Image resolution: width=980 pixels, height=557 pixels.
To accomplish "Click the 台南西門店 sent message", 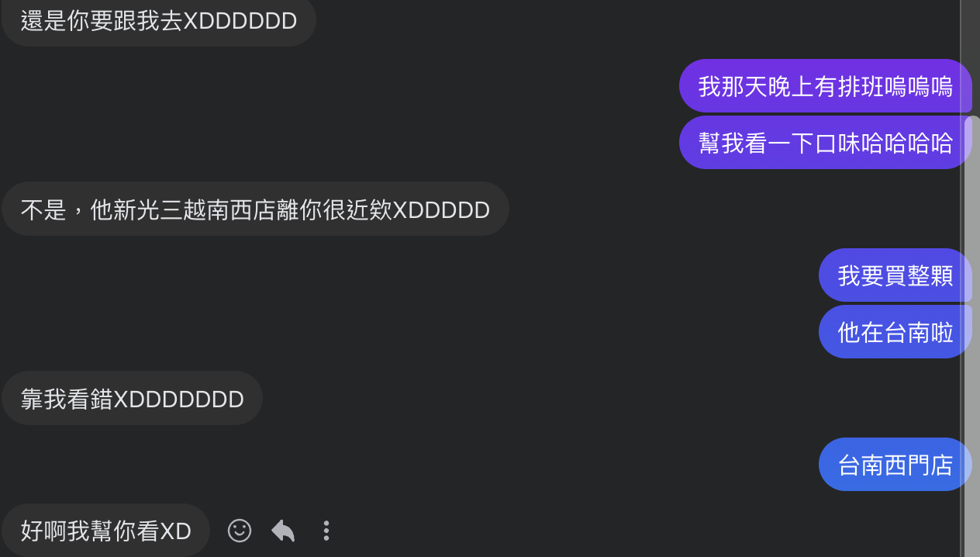I will click(x=895, y=465).
